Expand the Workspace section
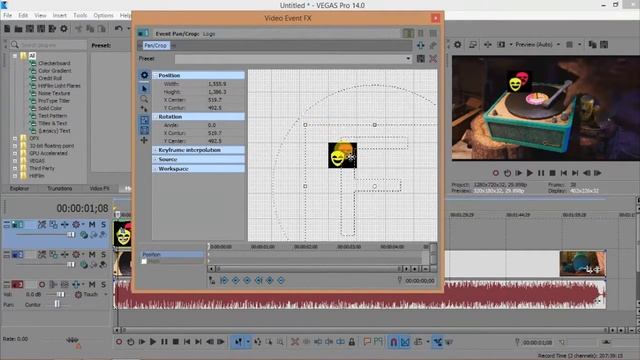The width and height of the screenshot is (640, 360). click(156, 169)
